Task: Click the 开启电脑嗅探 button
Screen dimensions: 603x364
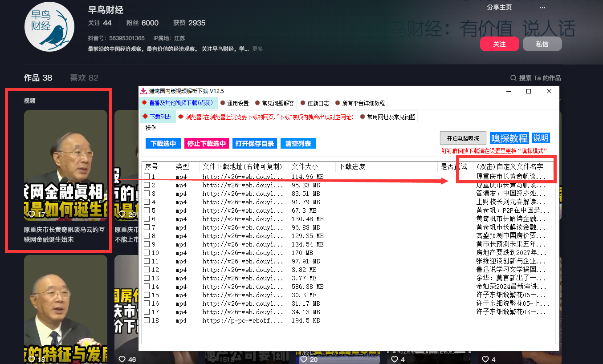Action: coord(463,138)
